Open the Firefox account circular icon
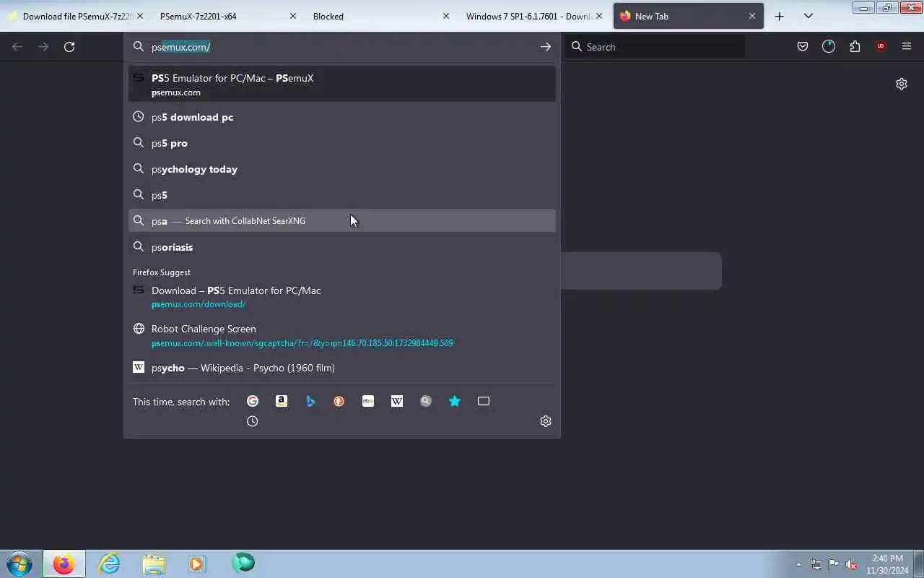 [829, 47]
